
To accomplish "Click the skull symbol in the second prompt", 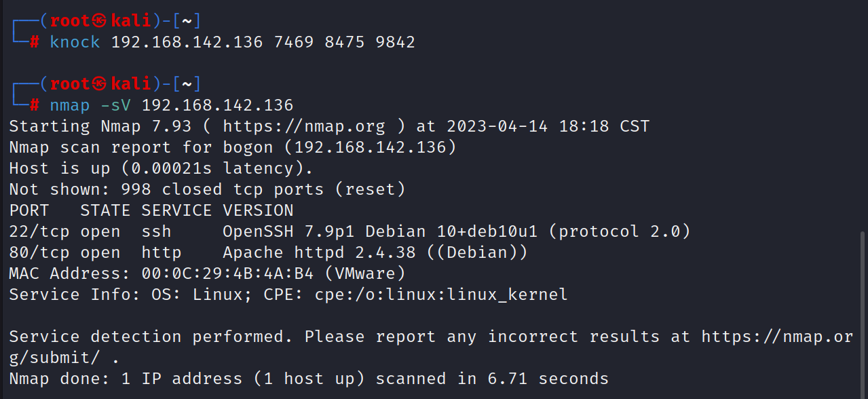I will (100, 84).
